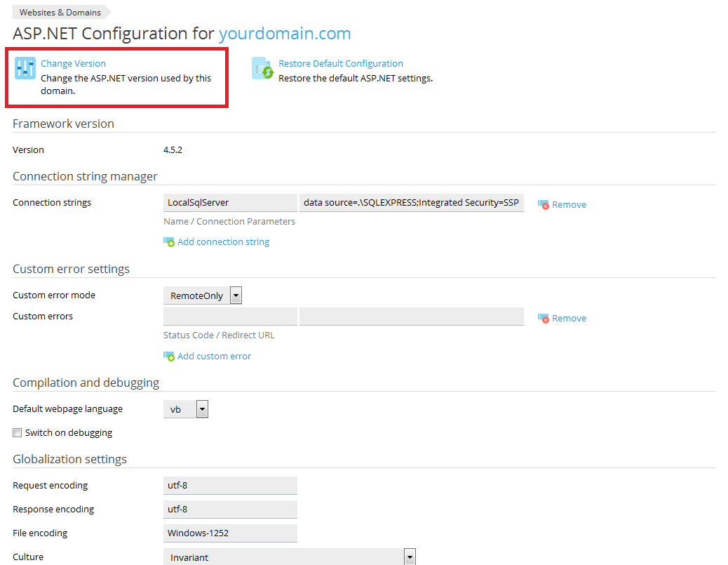
Task: Click the Restore the default ASP.NET settings description
Action: click(356, 79)
